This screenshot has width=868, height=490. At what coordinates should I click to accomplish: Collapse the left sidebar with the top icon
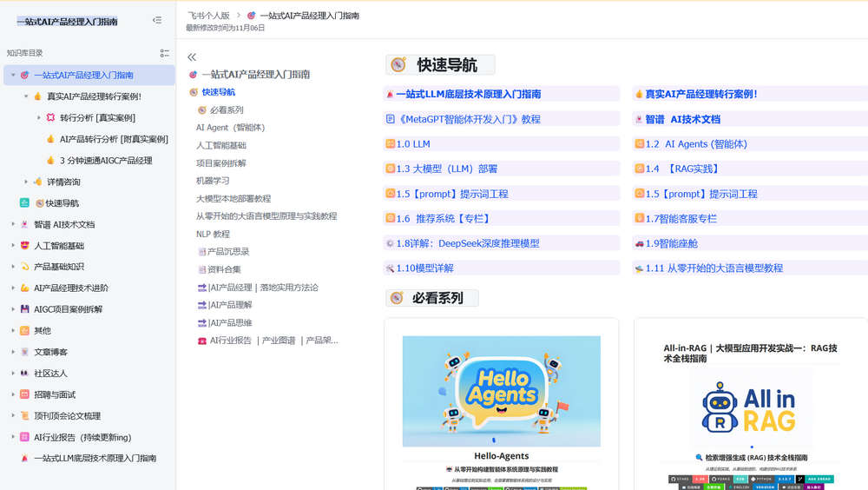click(157, 21)
